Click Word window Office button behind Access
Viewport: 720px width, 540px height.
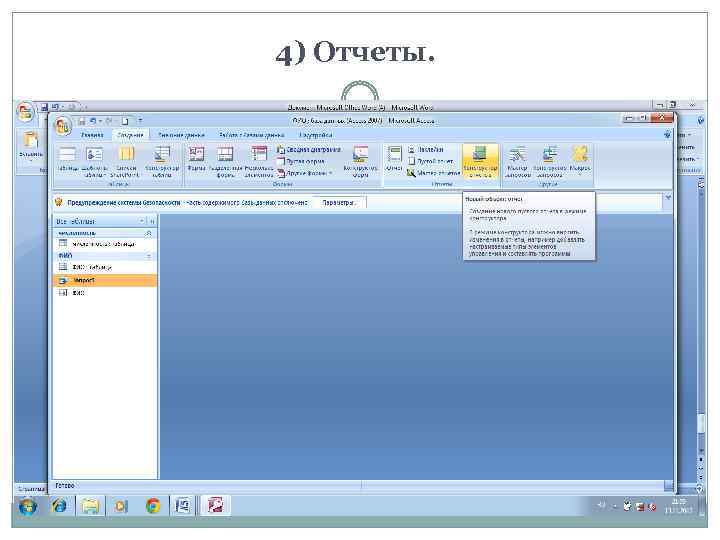click(x=25, y=111)
